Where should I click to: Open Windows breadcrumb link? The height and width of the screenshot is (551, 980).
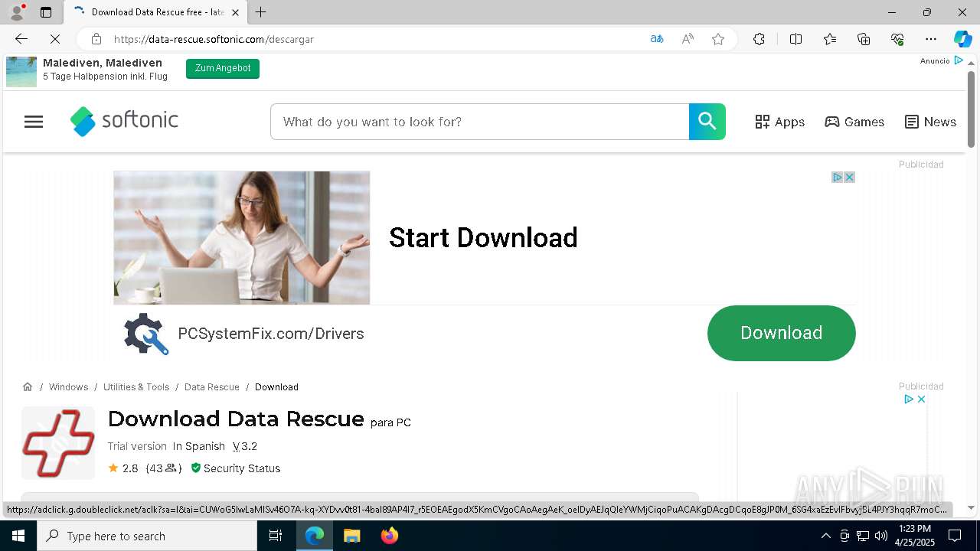click(x=68, y=387)
